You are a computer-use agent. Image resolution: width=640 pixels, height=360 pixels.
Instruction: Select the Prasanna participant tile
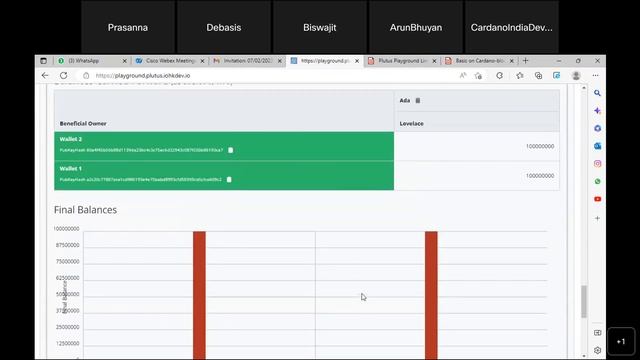point(128,27)
